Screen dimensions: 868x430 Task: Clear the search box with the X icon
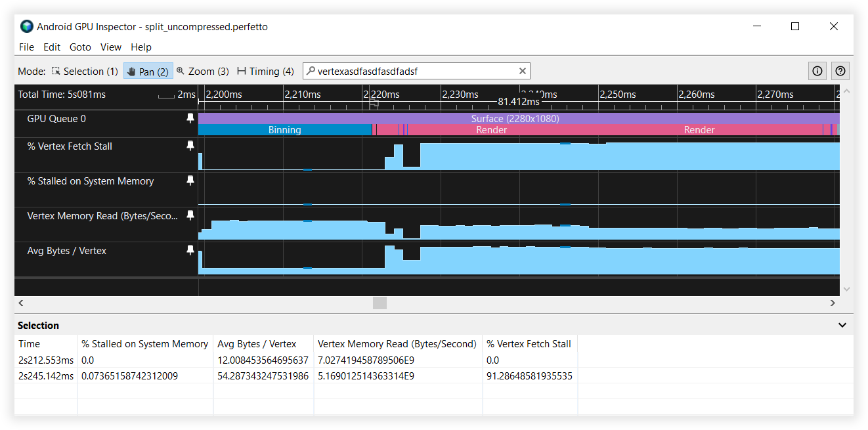[x=523, y=70]
